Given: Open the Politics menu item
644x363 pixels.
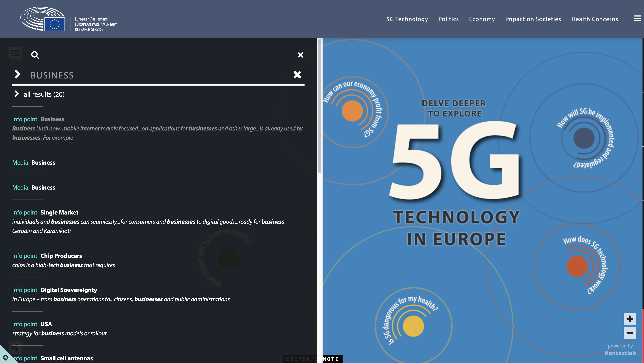Looking at the screenshot, I should pyautogui.click(x=449, y=19).
